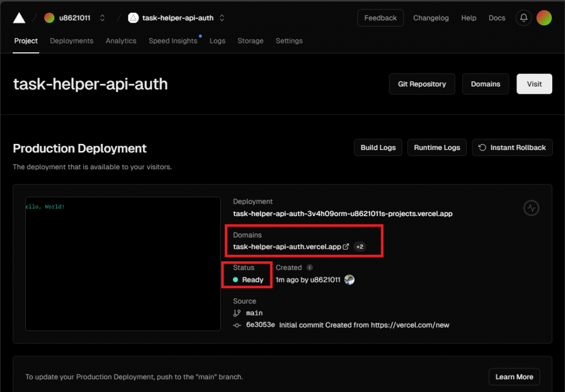565x392 pixels.
Task: Open the notifications bell
Action: tap(524, 18)
